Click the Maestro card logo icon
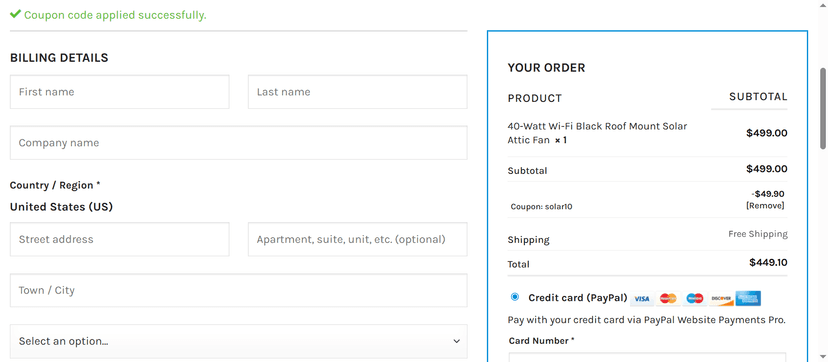Image resolution: width=828 pixels, height=362 pixels. tap(695, 299)
